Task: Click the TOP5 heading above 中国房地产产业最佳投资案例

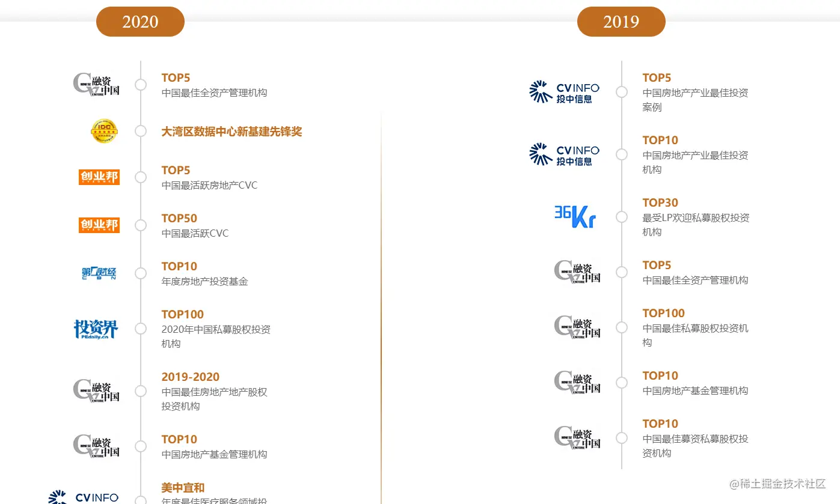Action: tap(657, 77)
